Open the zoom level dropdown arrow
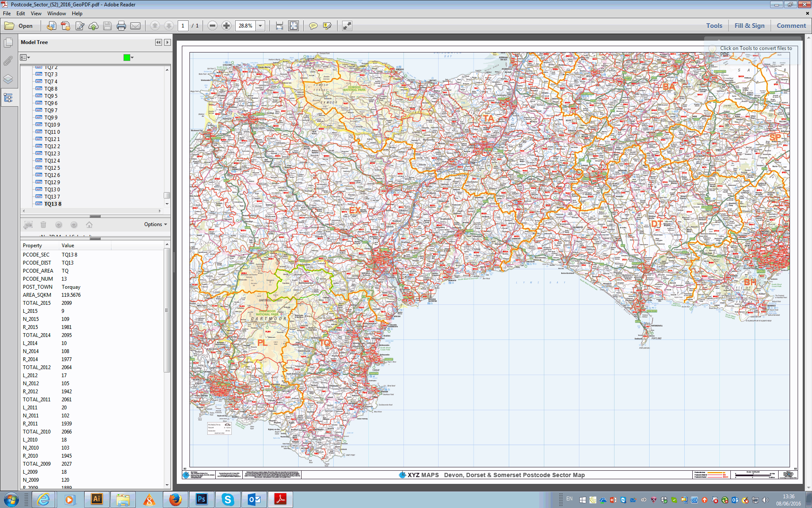Screen dimensions: 812x508 click(x=261, y=26)
